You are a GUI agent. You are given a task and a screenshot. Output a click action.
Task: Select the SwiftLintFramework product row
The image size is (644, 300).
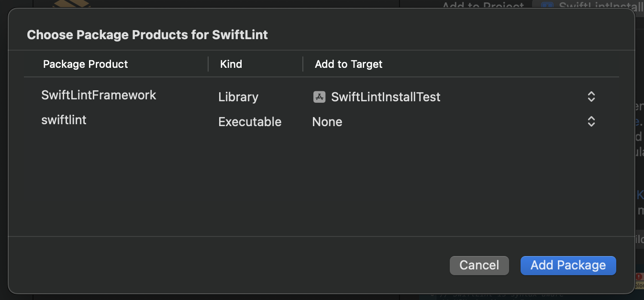coord(99,95)
